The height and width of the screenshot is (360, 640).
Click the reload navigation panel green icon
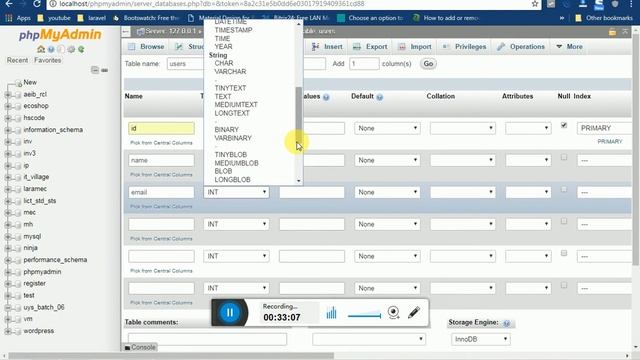[x=81, y=49]
